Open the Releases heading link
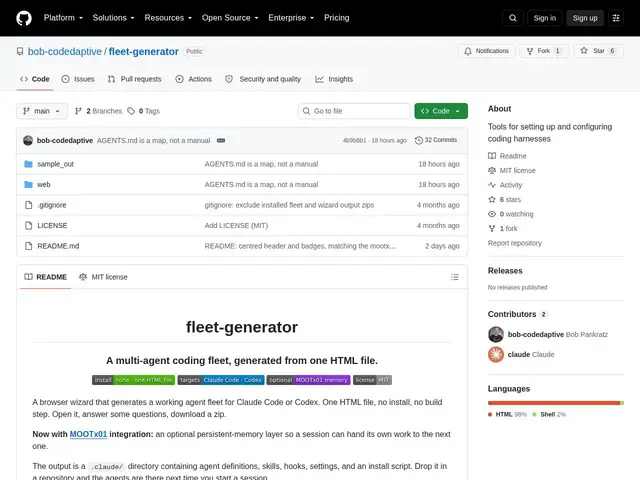640x480 pixels. (505, 271)
